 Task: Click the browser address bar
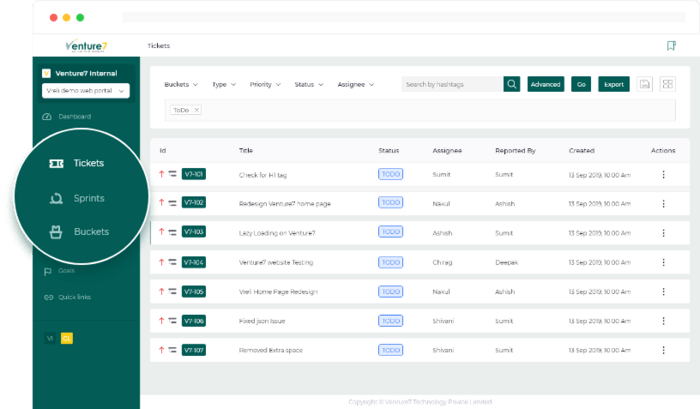pos(404,17)
